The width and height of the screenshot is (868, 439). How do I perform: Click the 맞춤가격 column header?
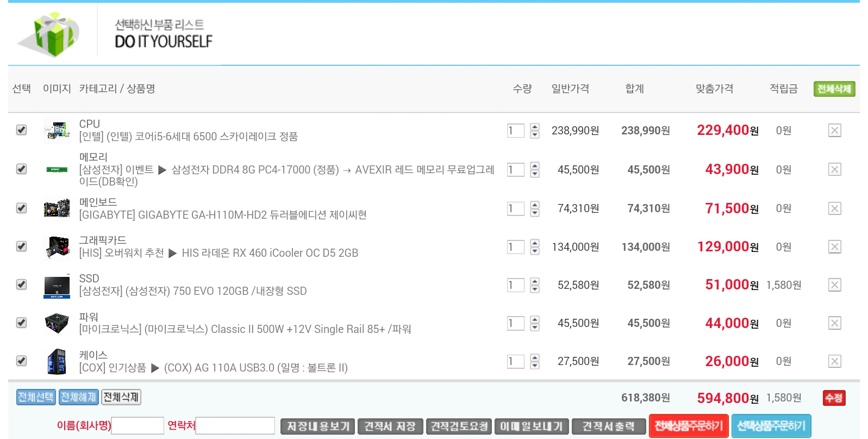pyautogui.click(x=714, y=89)
